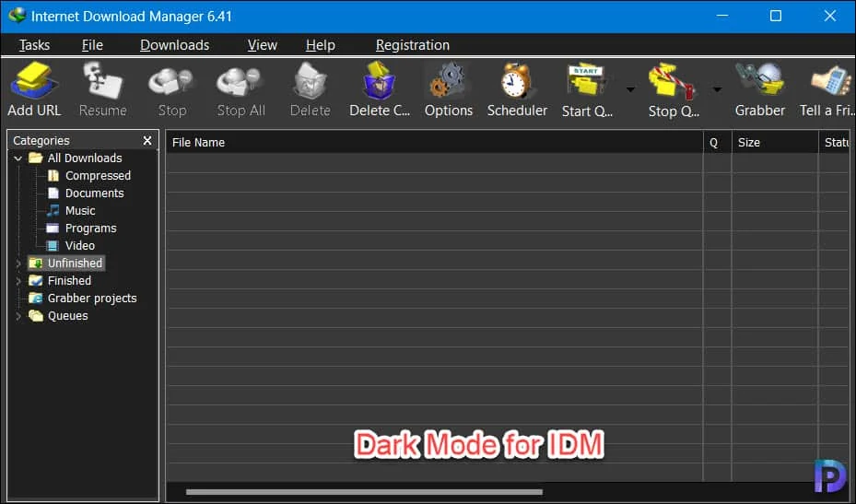Click the Documents category icon
Screen dimensions: 856x504
pos(53,193)
